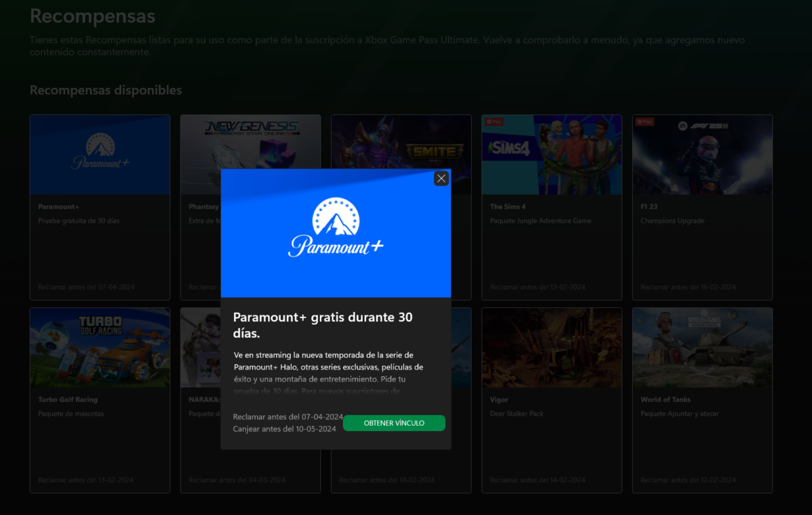Click the Paramount+ logo banner in the dialog
Viewport: 812px width, 515px height.
click(336, 233)
